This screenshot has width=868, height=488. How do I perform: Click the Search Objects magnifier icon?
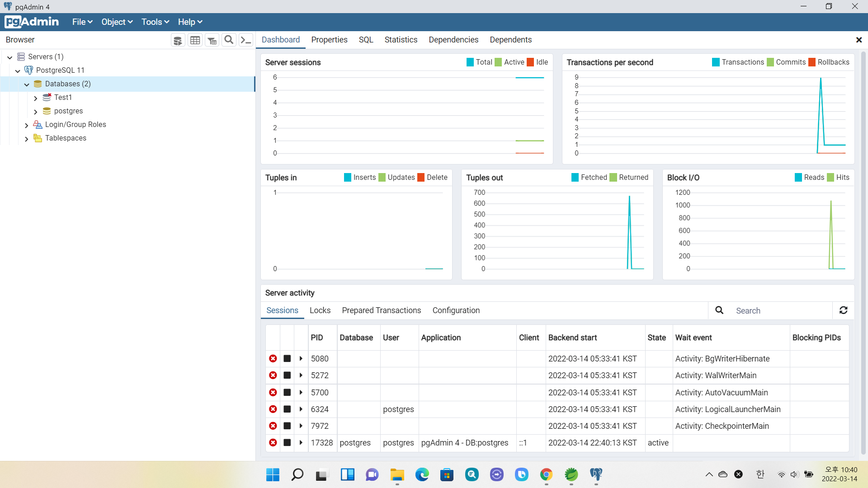pyautogui.click(x=229, y=40)
